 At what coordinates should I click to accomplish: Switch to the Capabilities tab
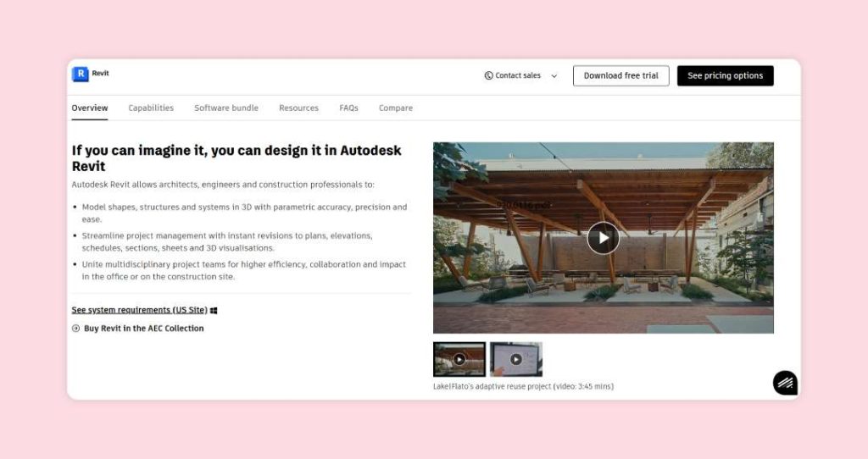tap(151, 108)
